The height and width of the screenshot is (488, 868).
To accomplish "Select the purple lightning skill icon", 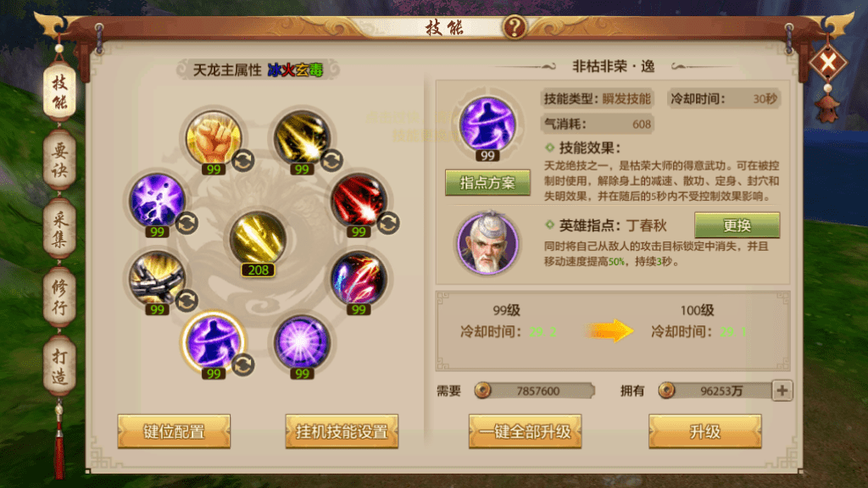I will (x=157, y=201).
